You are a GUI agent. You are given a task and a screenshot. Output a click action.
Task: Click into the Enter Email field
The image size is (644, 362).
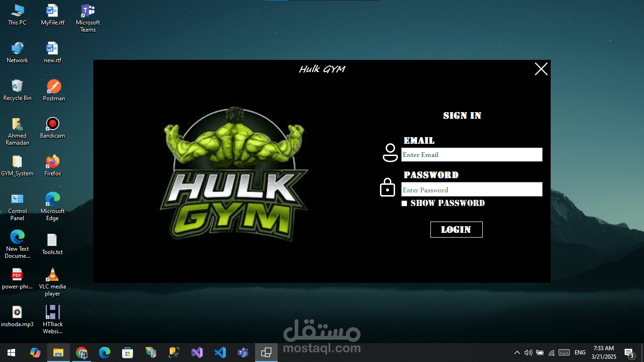(x=471, y=155)
